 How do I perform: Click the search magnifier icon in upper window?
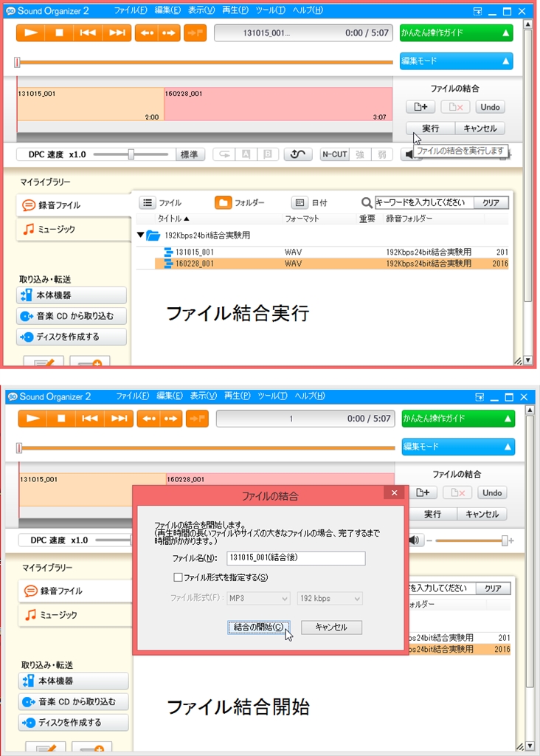pos(367,203)
